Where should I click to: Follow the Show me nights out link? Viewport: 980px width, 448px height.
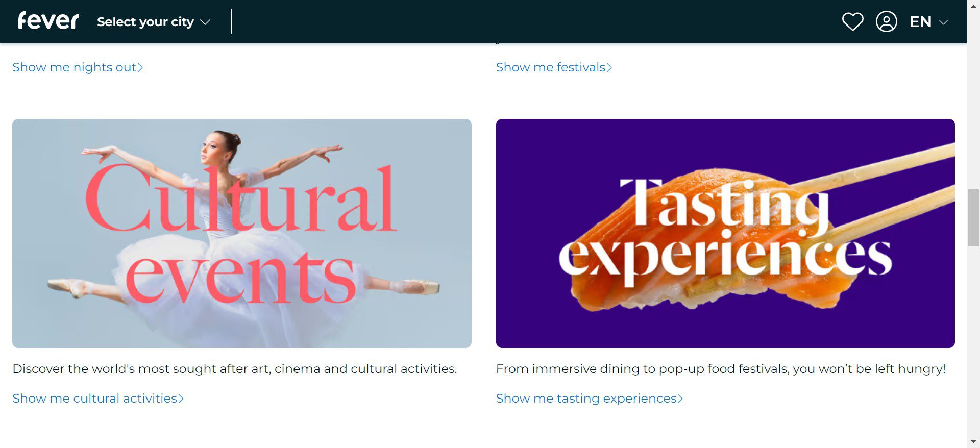[x=78, y=67]
